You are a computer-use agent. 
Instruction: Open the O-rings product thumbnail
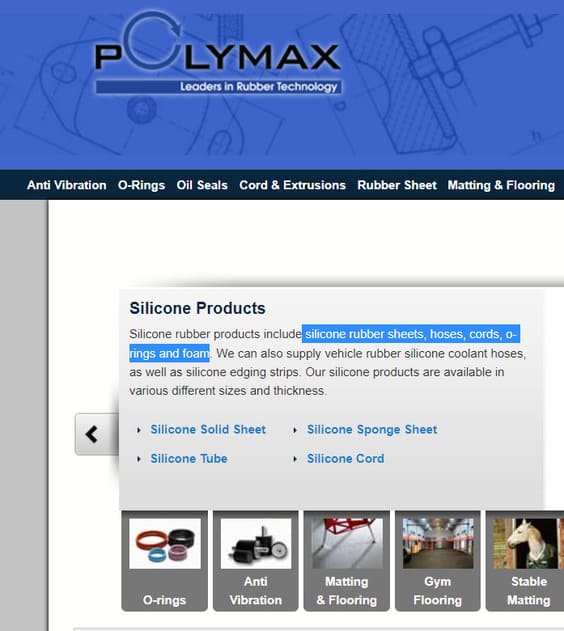(165, 561)
